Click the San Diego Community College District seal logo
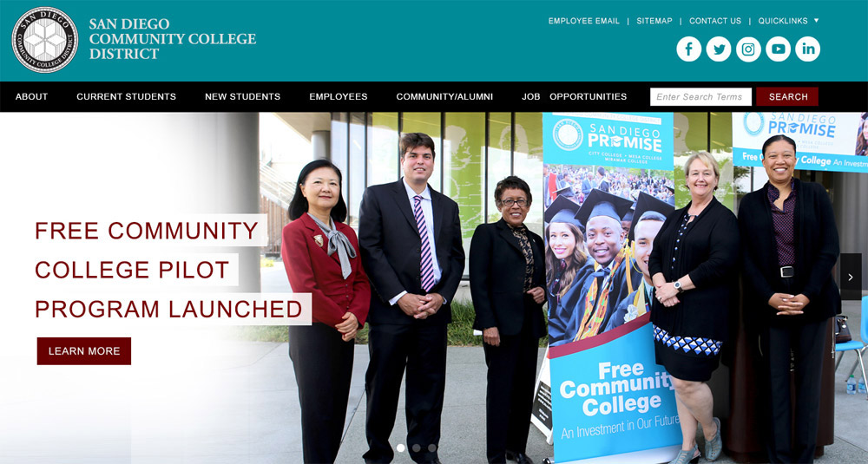The height and width of the screenshot is (464, 868). pos(45,40)
